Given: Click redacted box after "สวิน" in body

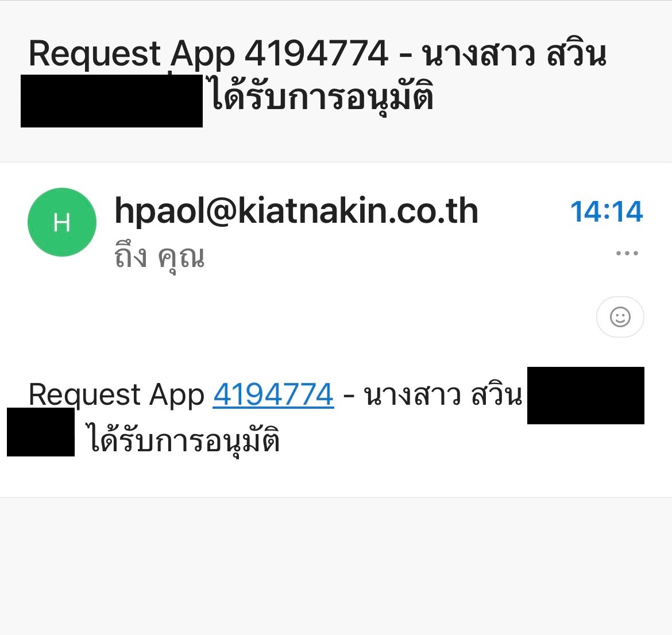Looking at the screenshot, I should pos(585,396).
